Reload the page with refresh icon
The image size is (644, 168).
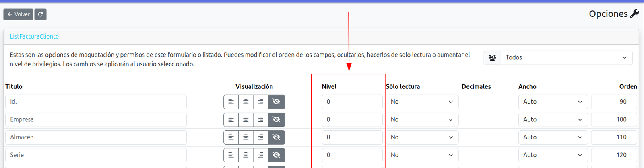click(x=41, y=14)
